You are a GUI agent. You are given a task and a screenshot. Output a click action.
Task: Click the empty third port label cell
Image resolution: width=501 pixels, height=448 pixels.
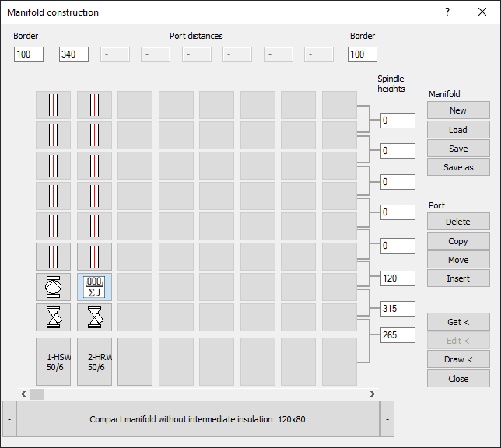(135, 362)
